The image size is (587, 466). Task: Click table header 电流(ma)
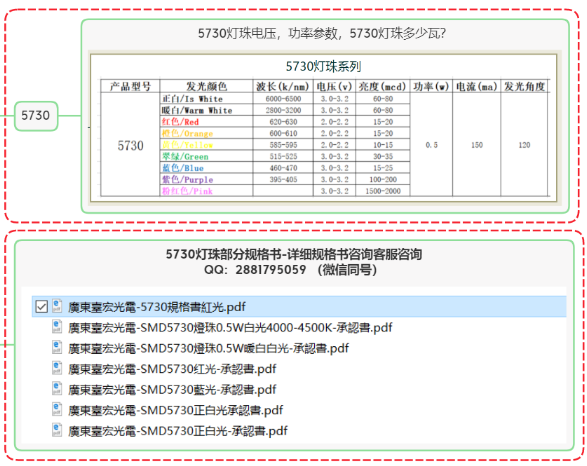(x=476, y=86)
